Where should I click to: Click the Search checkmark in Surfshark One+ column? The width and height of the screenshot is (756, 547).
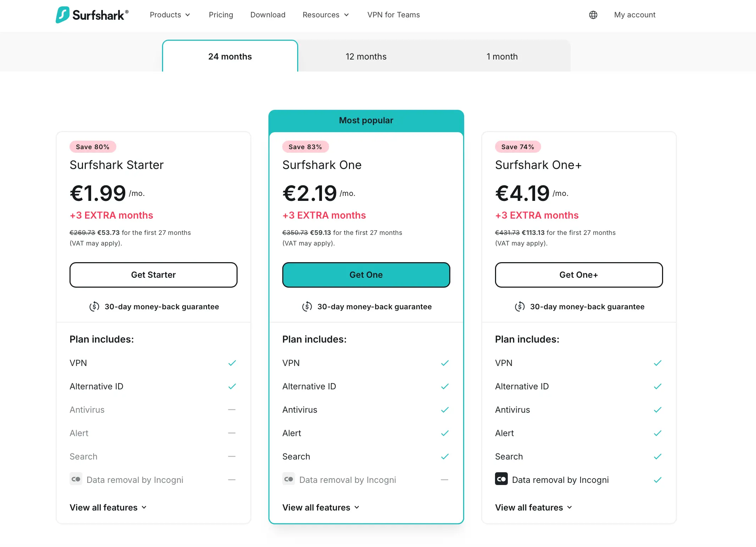pos(657,456)
